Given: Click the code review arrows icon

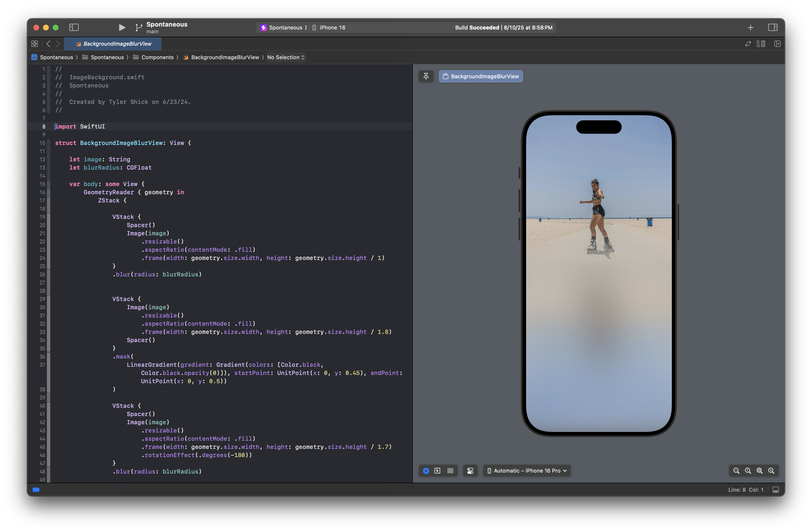Looking at the screenshot, I should [x=748, y=44].
